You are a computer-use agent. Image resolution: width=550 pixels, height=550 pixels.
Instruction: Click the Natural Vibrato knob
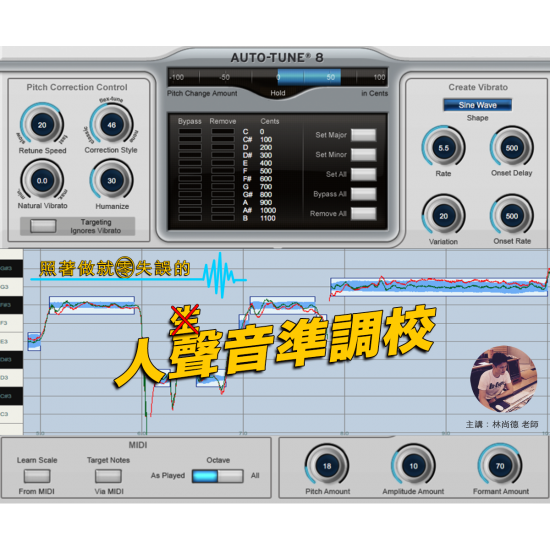pyautogui.click(x=42, y=180)
